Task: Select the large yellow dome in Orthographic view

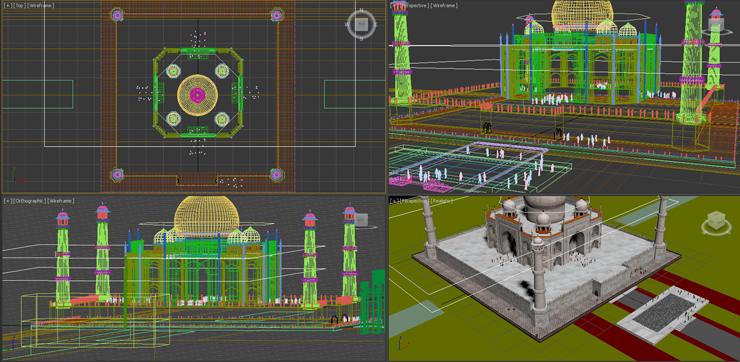Action: pyautogui.click(x=206, y=215)
